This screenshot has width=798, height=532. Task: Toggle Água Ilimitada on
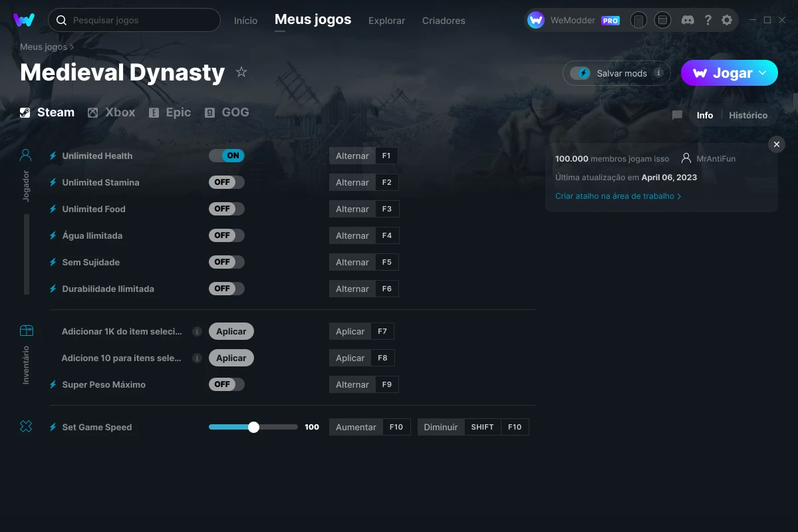click(227, 235)
